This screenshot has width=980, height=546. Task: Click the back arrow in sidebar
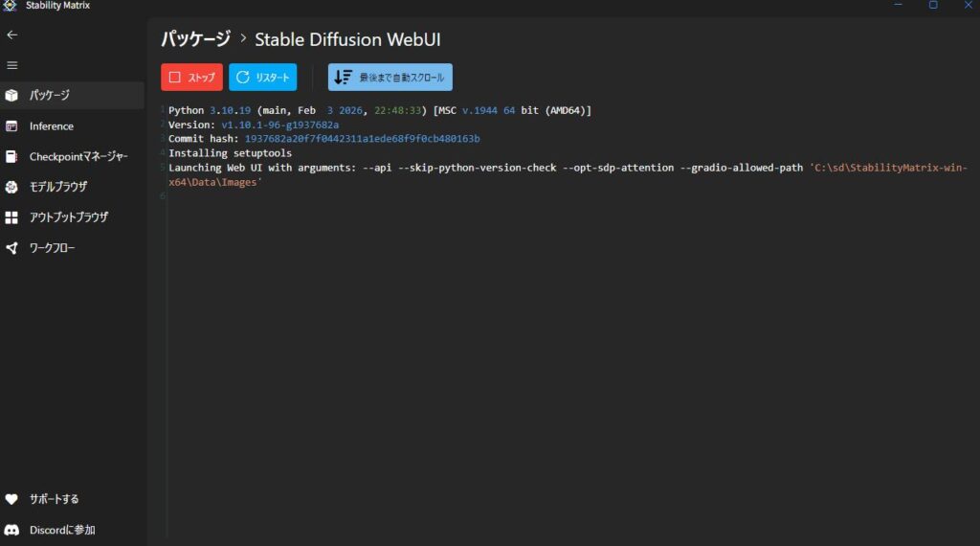[x=11, y=35]
